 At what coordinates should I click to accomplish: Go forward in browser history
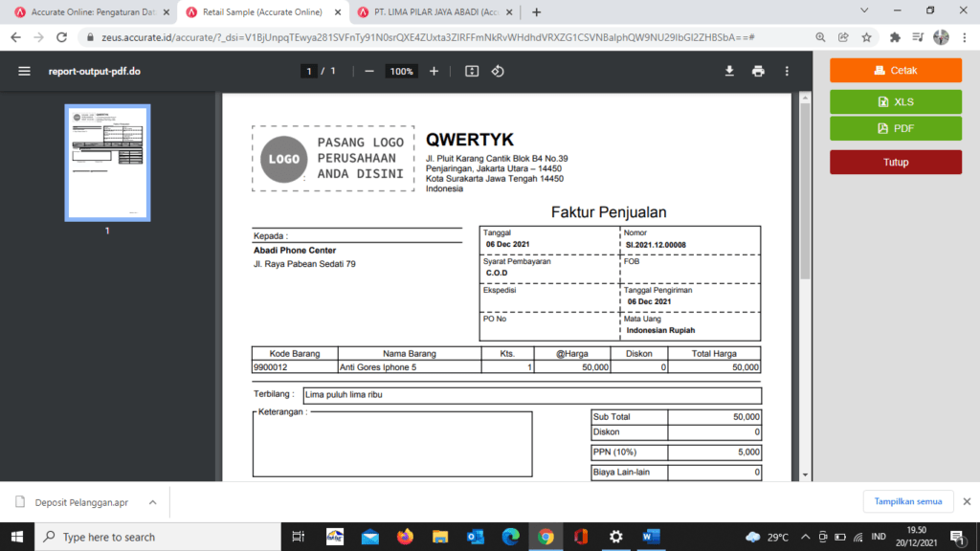(38, 37)
